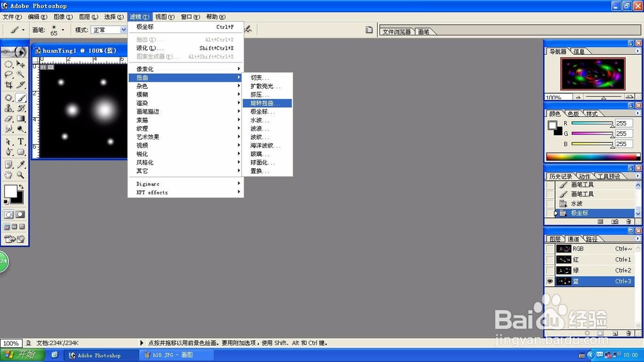Delete current channel trash icon
Viewport: 644px width, 362px height.
(x=629, y=333)
